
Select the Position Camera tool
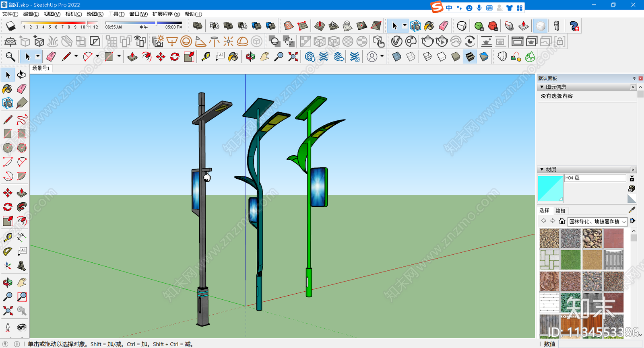[x=7, y=327]
